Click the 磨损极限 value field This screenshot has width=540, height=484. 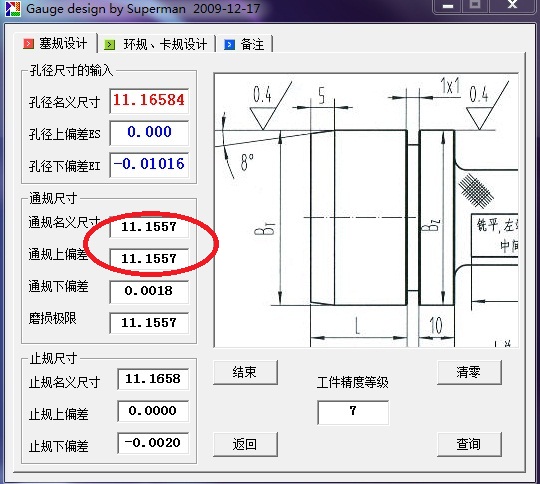click(149, 323)
